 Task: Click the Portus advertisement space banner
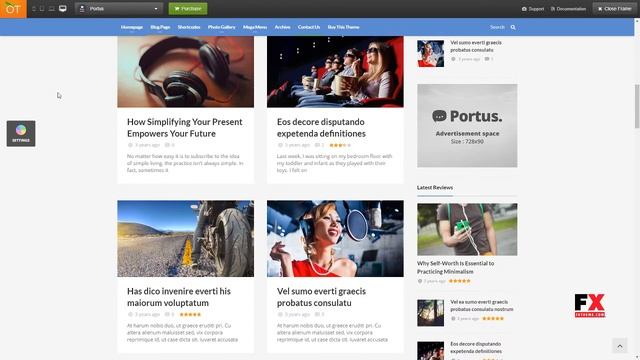[467, 126]
